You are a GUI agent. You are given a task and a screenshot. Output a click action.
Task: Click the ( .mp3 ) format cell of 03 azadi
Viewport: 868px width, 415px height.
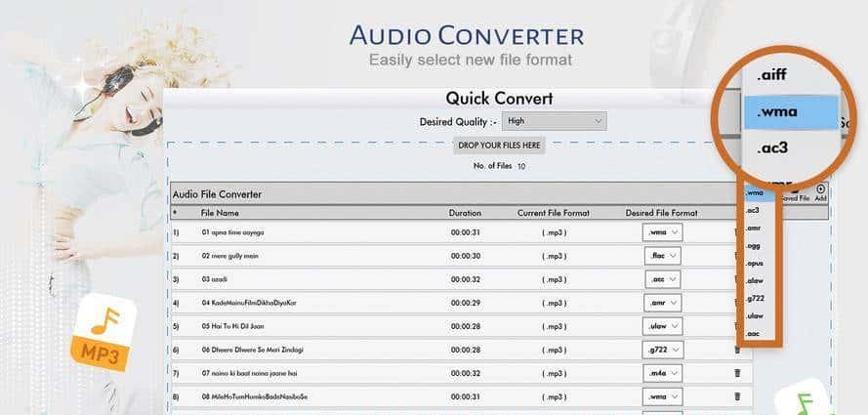pos(555,279)
